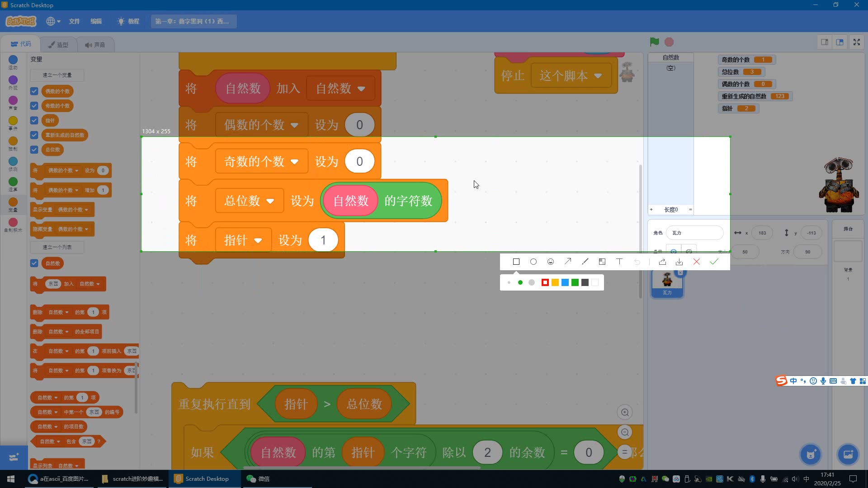Uncheck the 偶数的个数 variable checkbox
The image size is (868, 488).
pyautogui.click(x=34, y=91)
